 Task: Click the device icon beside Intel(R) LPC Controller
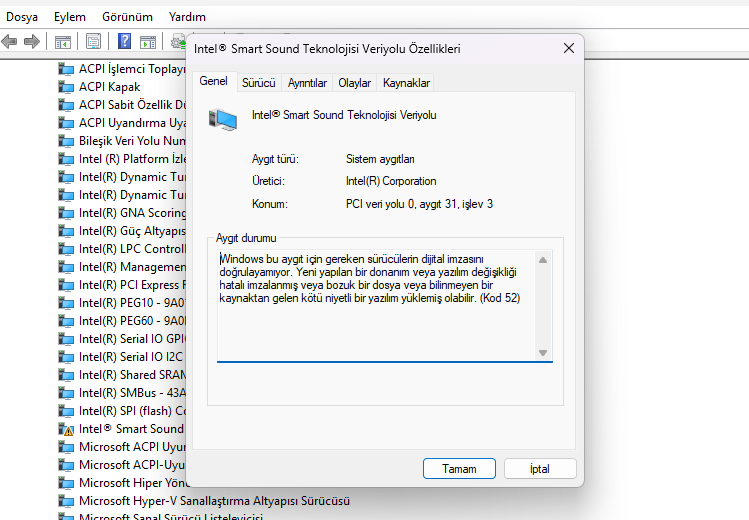coord(66,249)
